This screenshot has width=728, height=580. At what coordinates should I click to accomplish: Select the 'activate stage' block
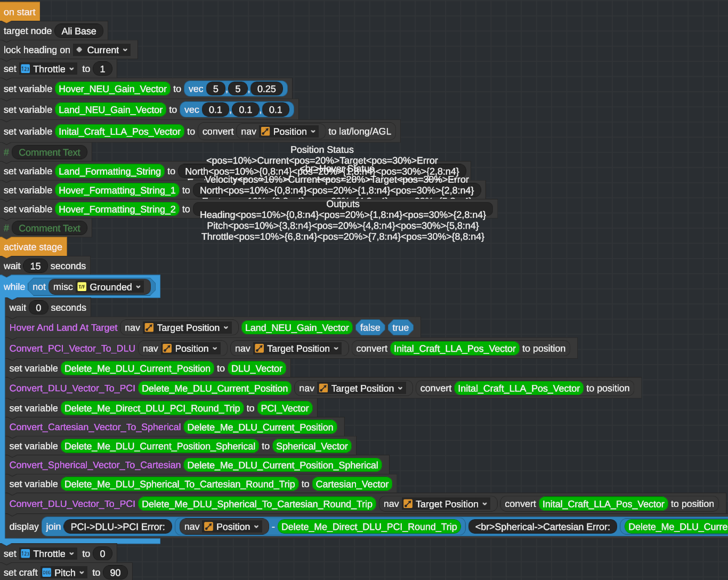point(33,247)
